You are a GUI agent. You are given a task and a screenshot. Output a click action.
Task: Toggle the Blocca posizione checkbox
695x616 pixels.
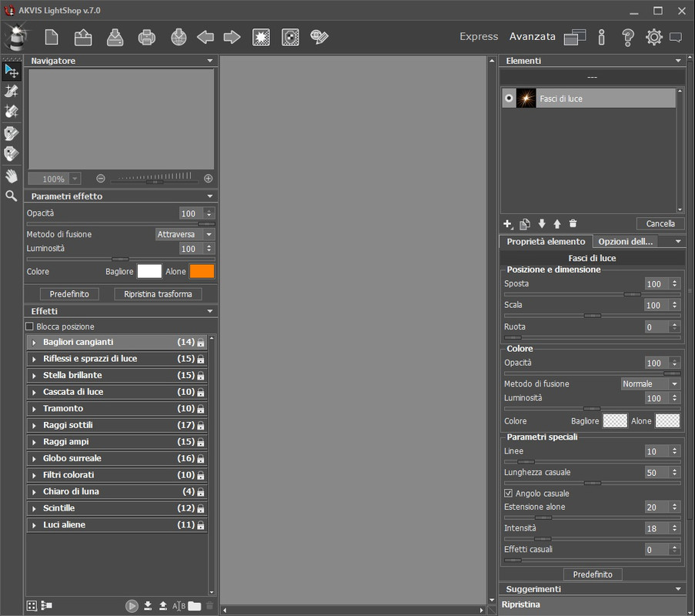[30, 326]
